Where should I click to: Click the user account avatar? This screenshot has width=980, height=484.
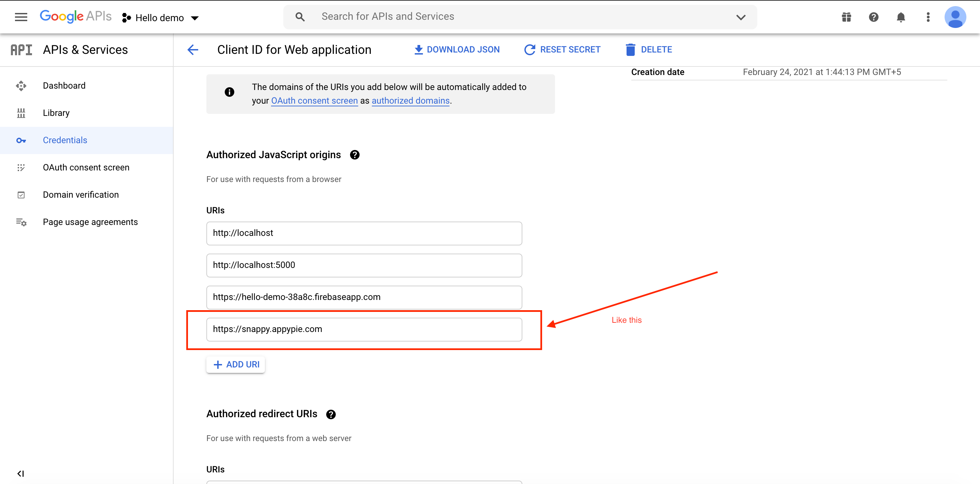click(955, 17)
